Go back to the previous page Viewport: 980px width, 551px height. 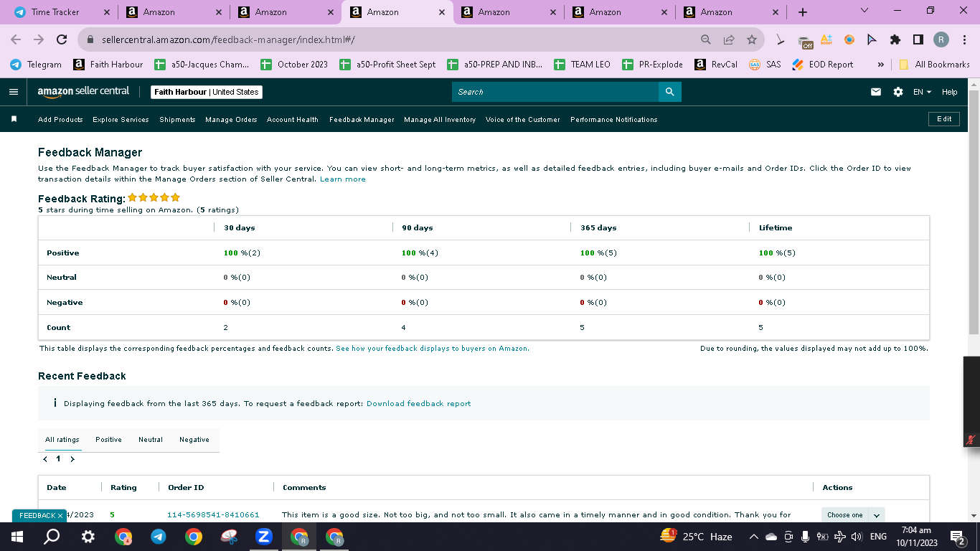click(16, 40)
